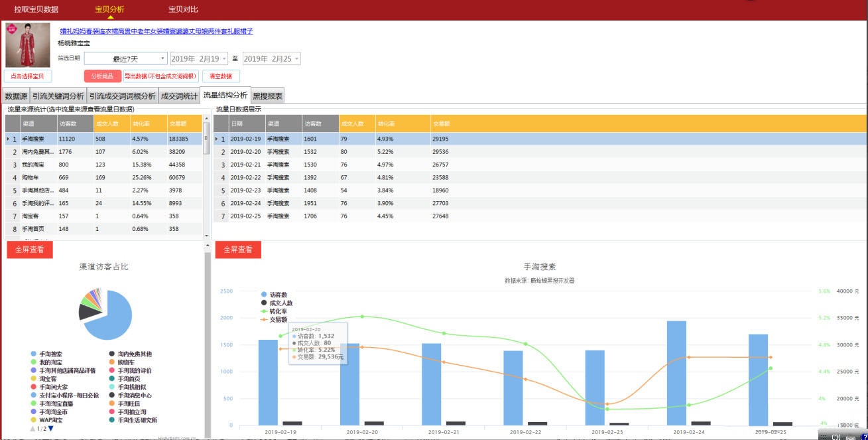Open fullscreen view of the pie chart
The image size is (868, 440).
30,250
